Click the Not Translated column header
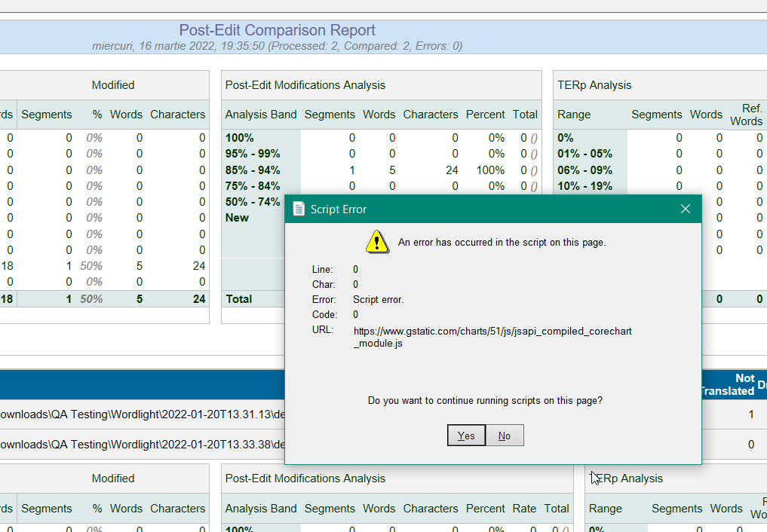 729,384
